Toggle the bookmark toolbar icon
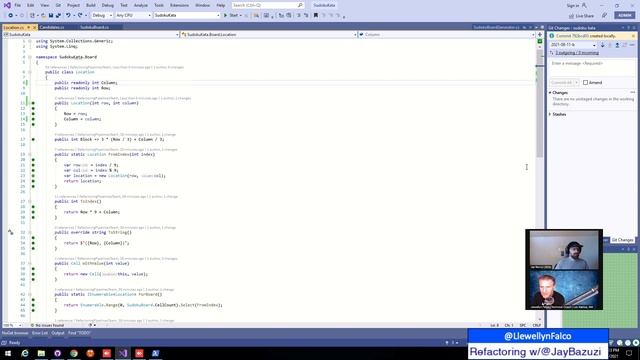 316,16
